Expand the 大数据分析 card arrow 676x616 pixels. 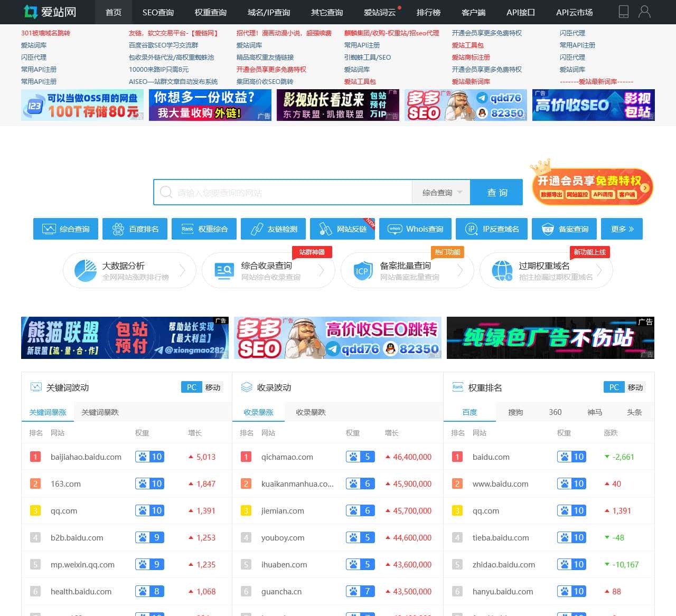coord(183,270)
